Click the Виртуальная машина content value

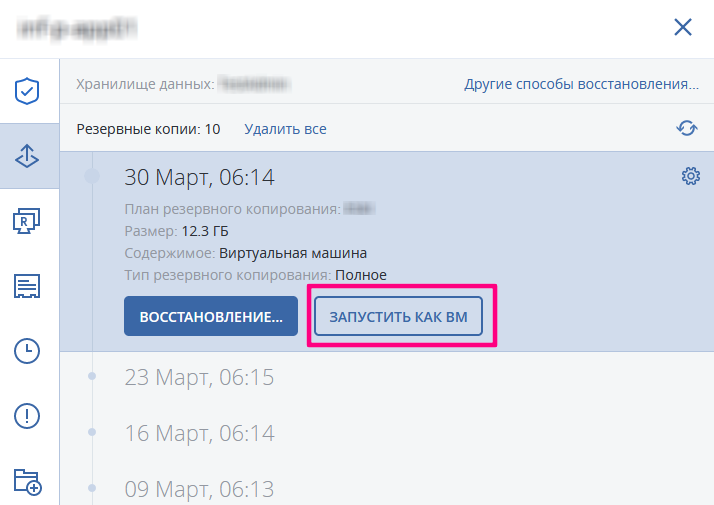click(293, 253)
